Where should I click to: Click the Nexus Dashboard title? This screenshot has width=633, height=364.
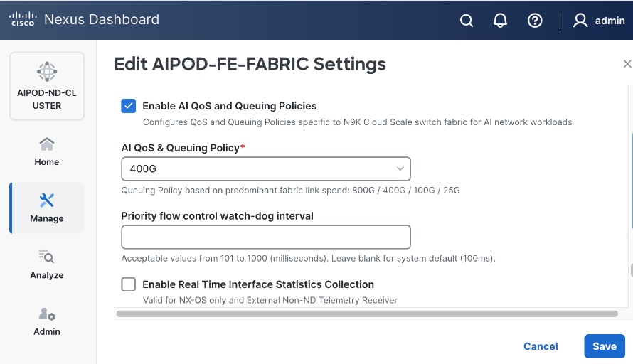click(102, 19)
